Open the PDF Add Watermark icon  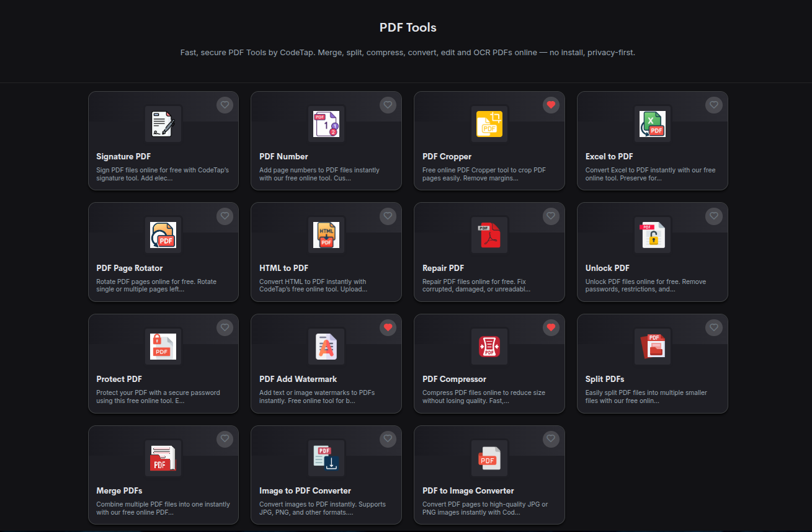click(326, 347)
